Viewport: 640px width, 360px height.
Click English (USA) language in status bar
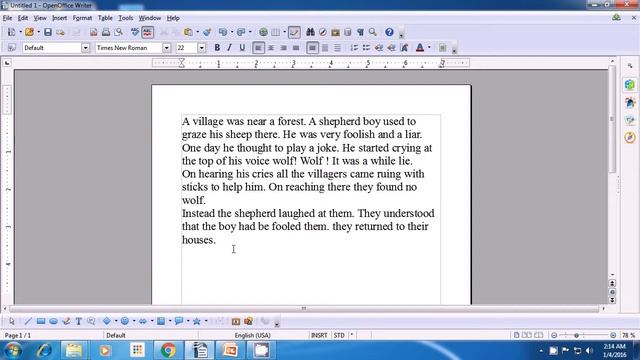[x=252, y=335]
